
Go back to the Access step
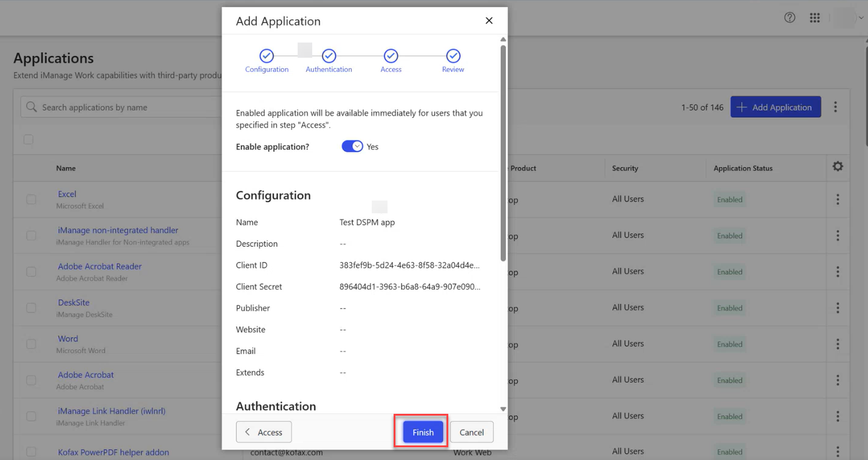point(264,432)
